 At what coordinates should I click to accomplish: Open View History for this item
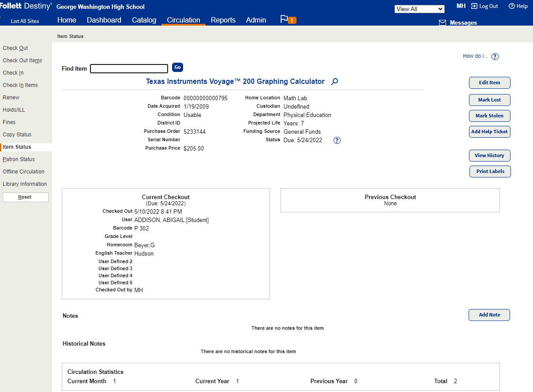(x=489, y=155)
